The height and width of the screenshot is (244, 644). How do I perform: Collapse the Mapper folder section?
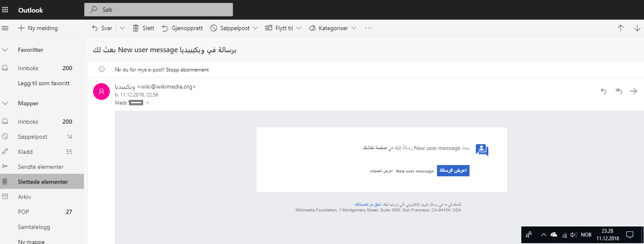point(5,103)
